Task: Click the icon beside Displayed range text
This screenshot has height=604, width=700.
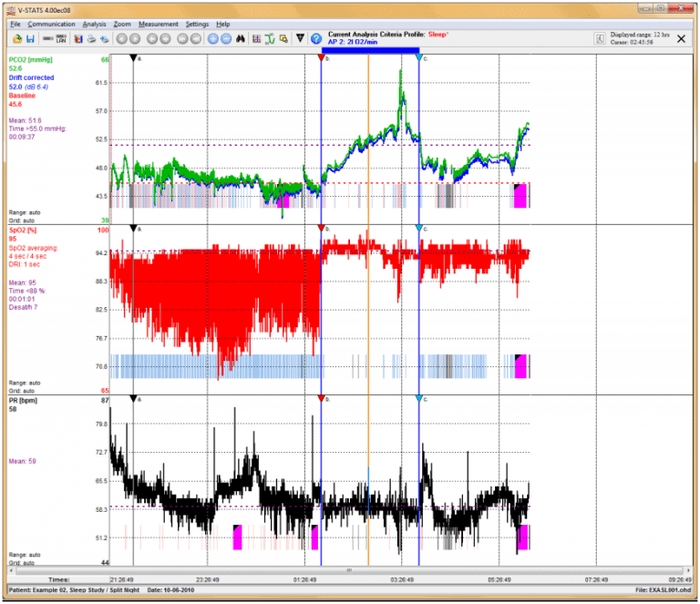Action: pyautogui.click(x=599, y=39)
